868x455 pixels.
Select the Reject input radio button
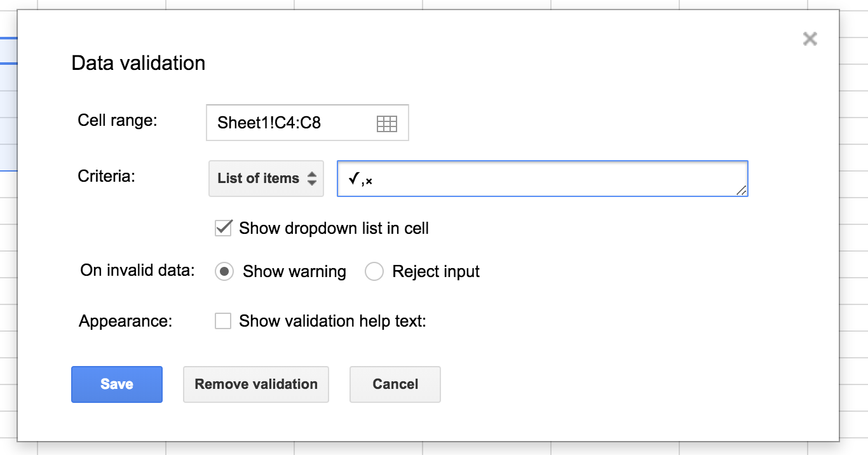coord(374,272)
